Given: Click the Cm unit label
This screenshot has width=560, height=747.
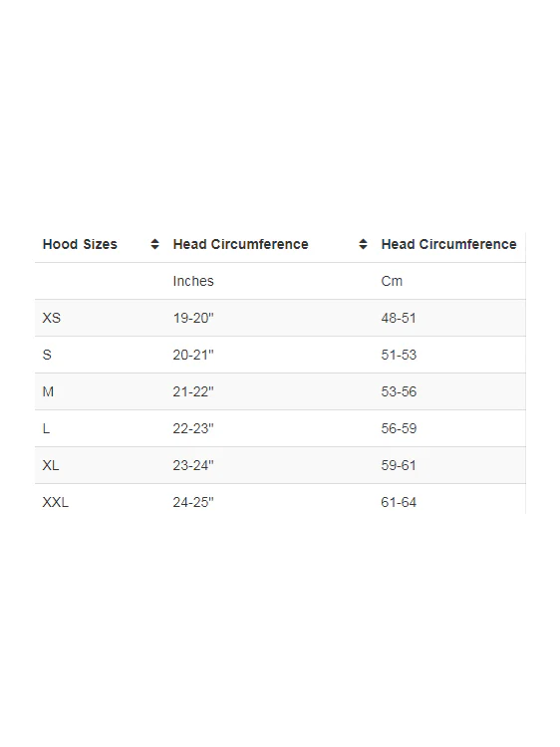Looking at the screenshot, I should 392,281.
